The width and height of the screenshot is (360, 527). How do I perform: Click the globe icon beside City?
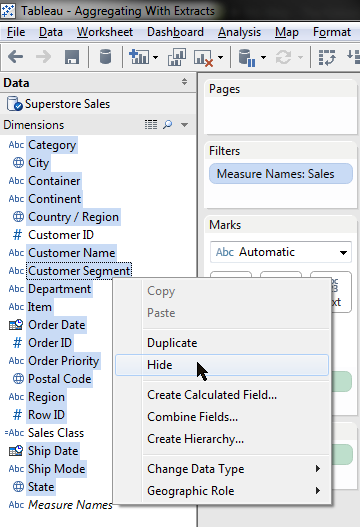click(x=18, y=163)
